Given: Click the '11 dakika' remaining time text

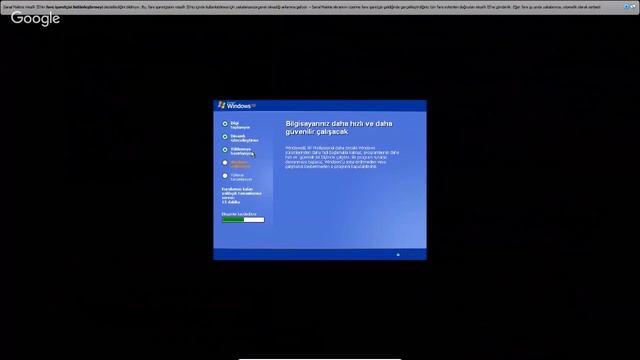Looking at the screenshot, I should click(231, 202).
